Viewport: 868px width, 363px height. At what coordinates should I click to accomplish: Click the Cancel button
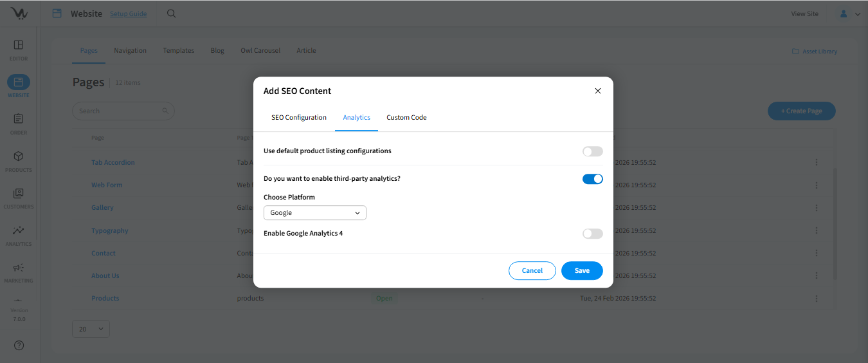(x=532, y=271)
